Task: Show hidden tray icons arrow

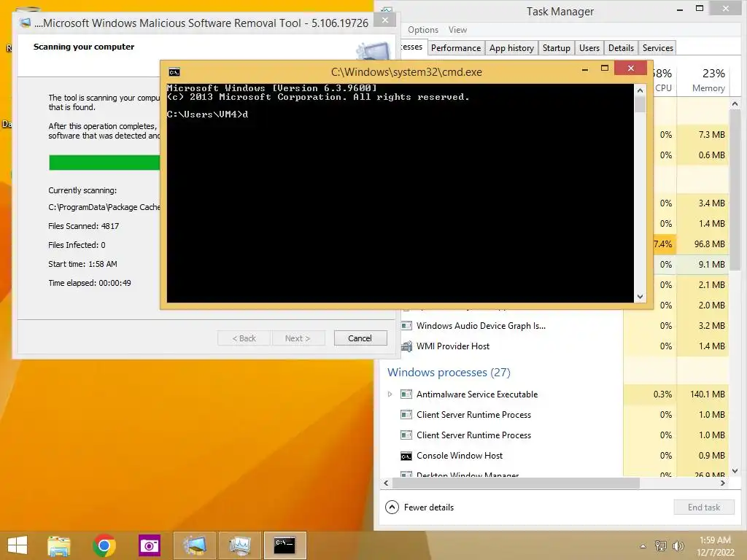Action: (x=643, y=546)
